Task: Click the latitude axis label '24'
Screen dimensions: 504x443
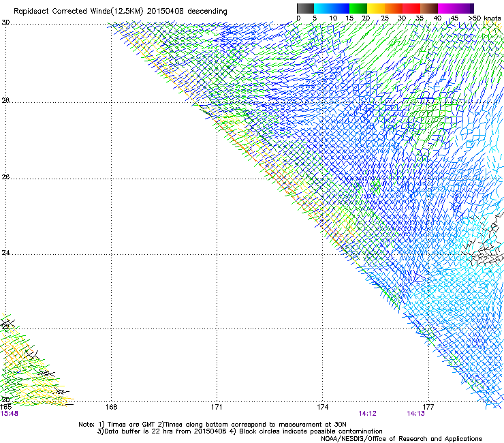Action: (5, 253)
